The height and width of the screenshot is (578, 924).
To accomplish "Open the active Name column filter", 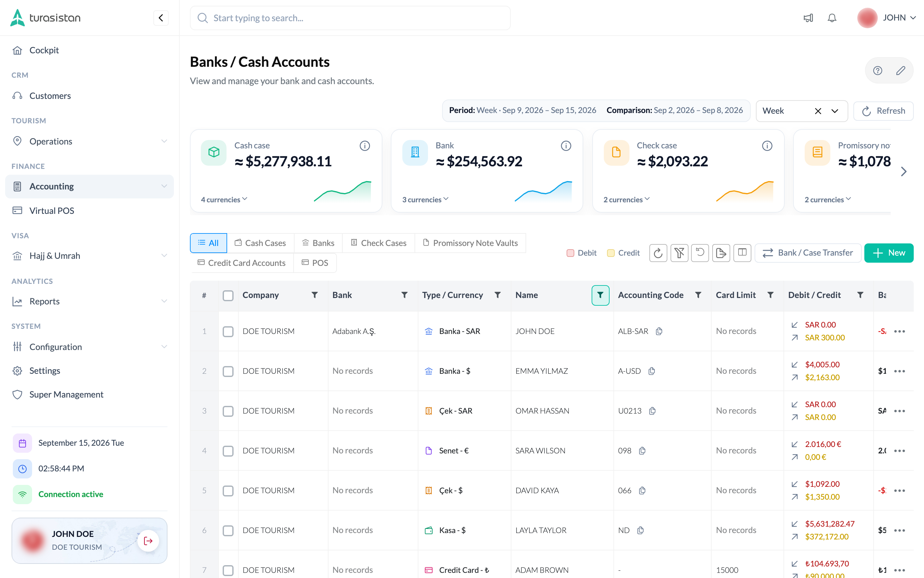I will point(600,295).
